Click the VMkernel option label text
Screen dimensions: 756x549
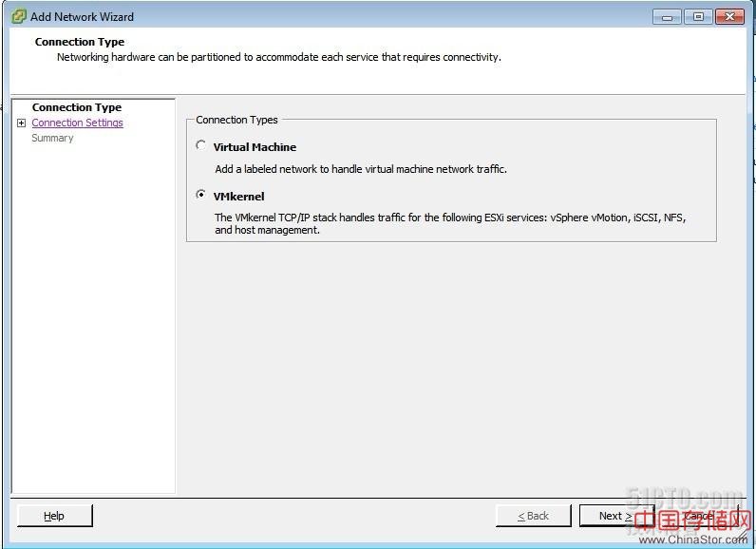point(238,197)
